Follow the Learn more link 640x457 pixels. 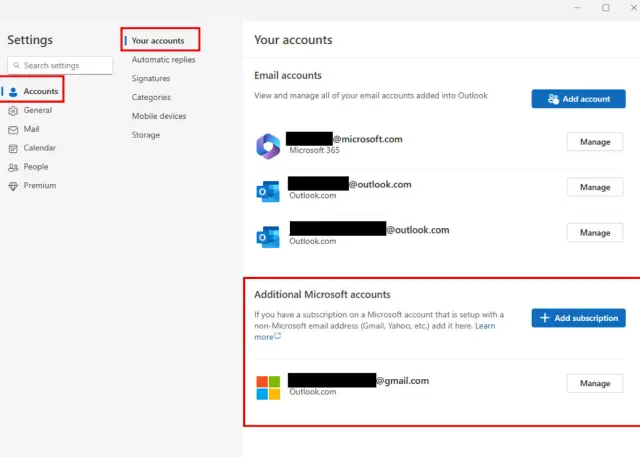point(485,326)
